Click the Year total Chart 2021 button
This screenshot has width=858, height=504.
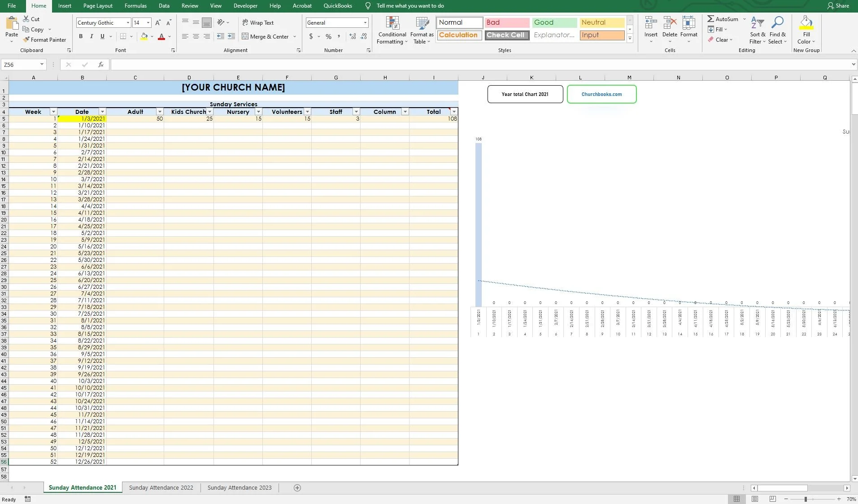tap(525, 94)
